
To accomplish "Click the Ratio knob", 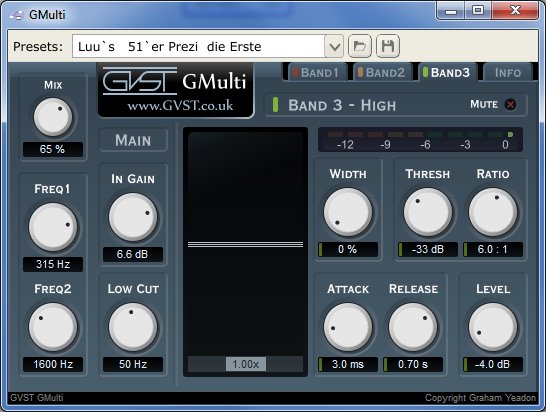I will coord(493,212).
